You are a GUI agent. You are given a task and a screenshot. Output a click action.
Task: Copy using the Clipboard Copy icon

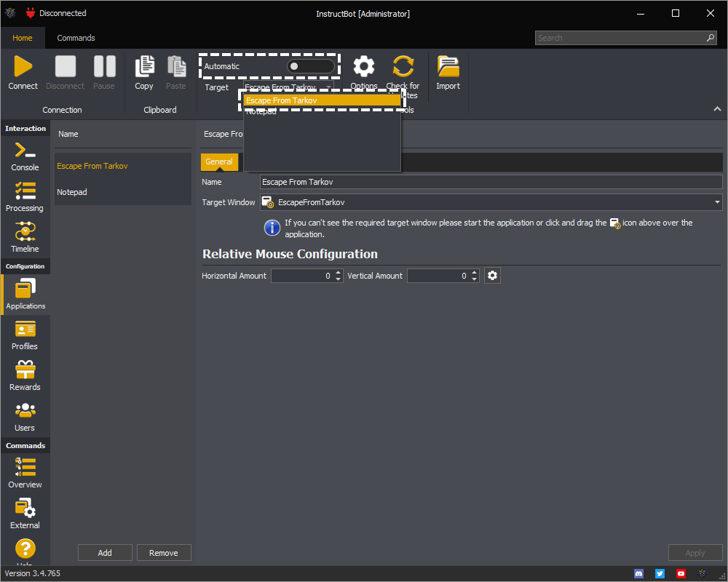point(144,66)
